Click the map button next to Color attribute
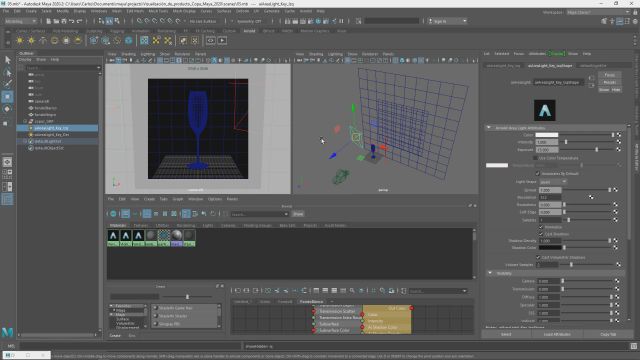This screenshot has width=640, height=360. 619,135
